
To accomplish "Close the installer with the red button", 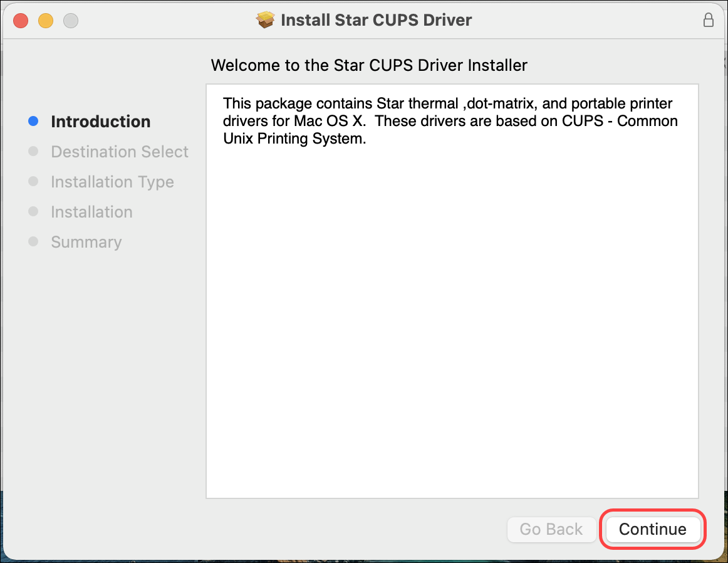I will point(21,21).
